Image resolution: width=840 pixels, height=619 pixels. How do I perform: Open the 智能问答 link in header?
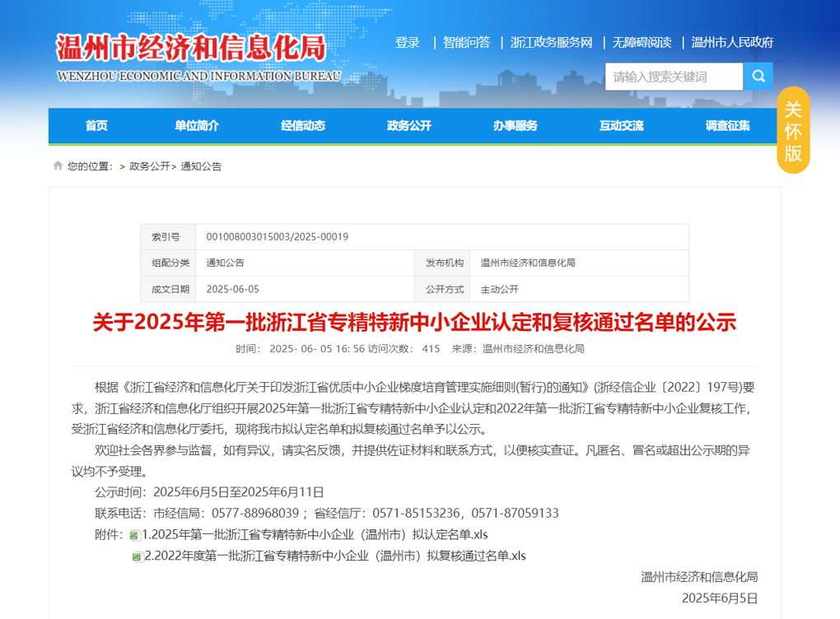pyautogui.click(x=466, y=43)
